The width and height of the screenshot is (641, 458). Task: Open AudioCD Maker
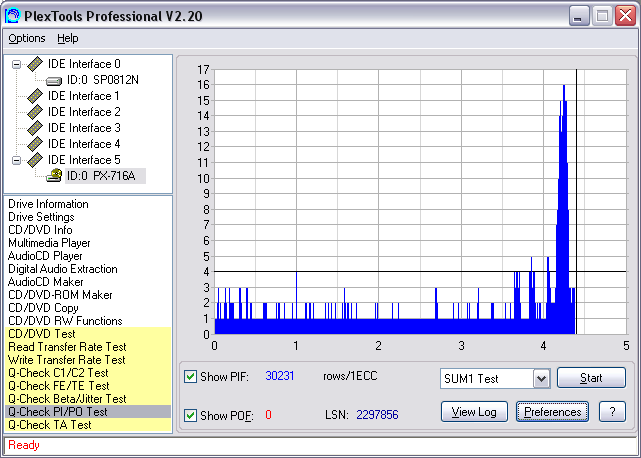click(x=45, y=282)
